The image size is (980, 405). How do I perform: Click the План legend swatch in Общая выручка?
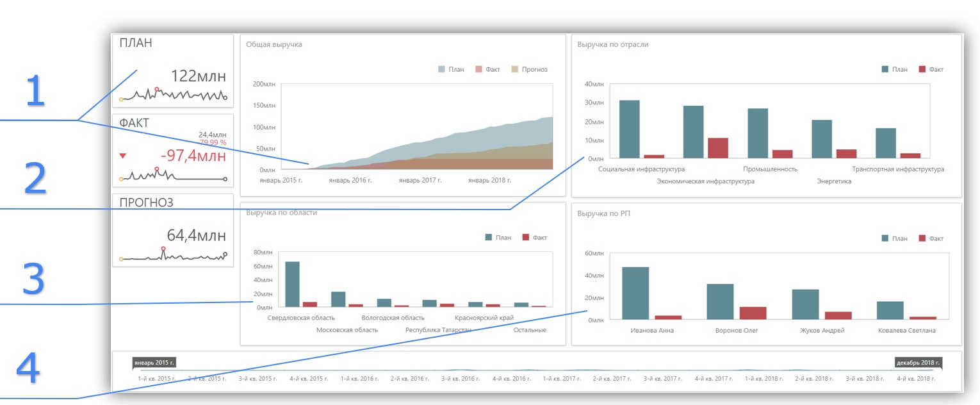(x=442, y=69)
